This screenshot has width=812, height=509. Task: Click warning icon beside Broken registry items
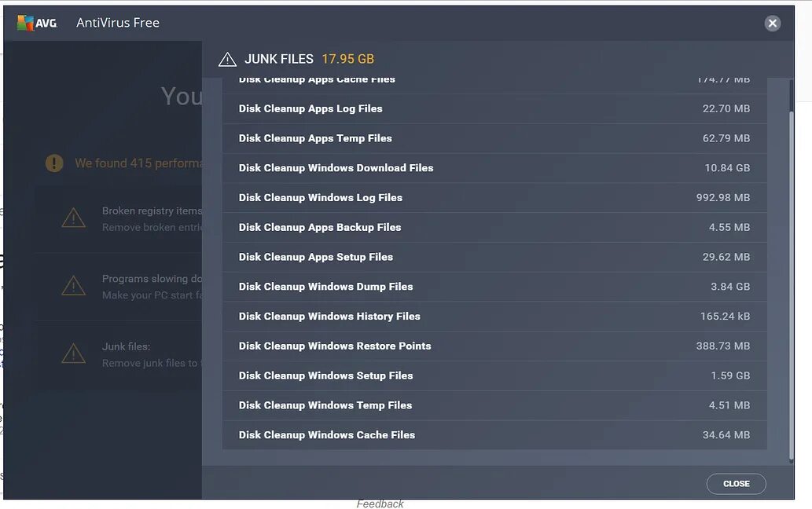pyautogui.click(x=74, y=218)
